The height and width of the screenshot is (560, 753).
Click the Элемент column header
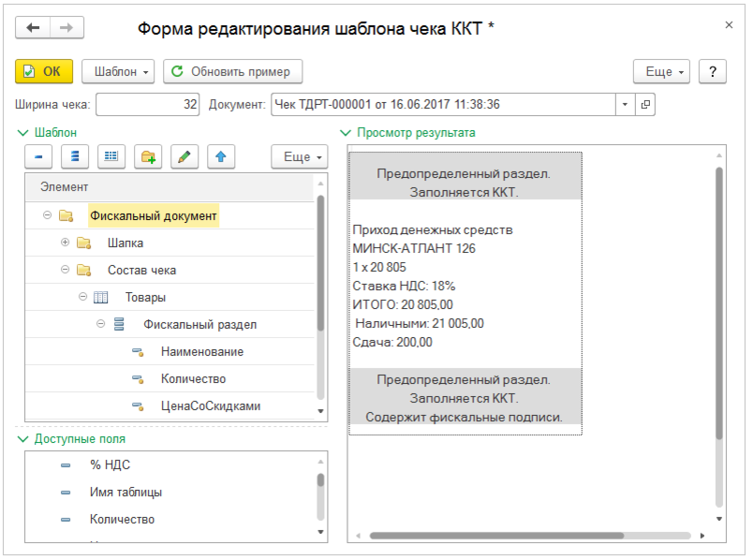[x=170, y=187]
